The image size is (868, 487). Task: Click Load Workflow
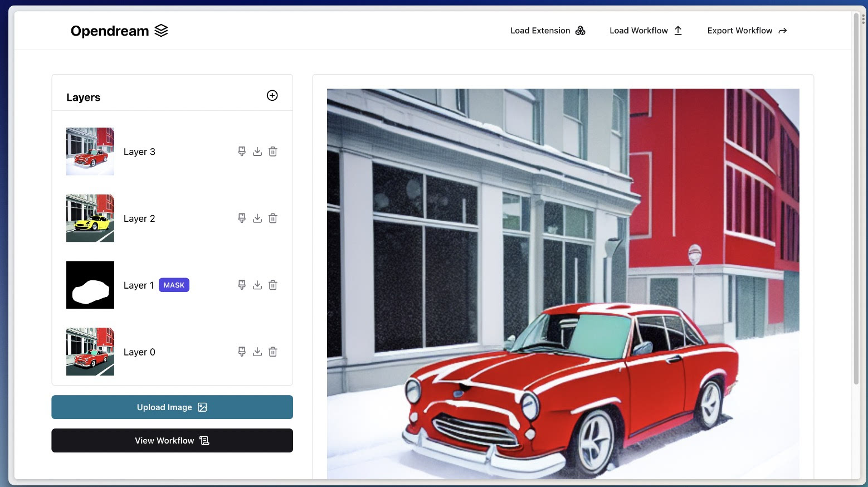(x=646, y=31)
